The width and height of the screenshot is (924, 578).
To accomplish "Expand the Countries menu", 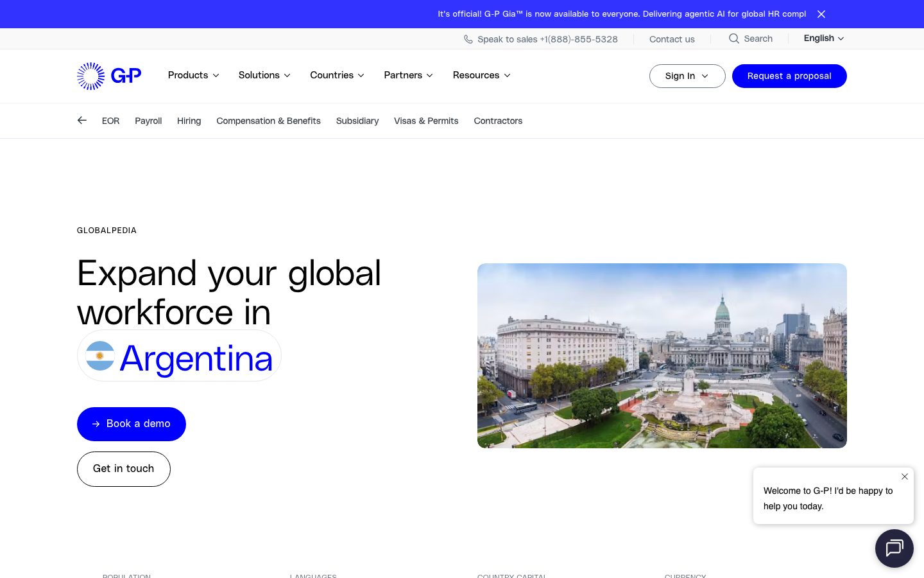I will pos(338,75).
